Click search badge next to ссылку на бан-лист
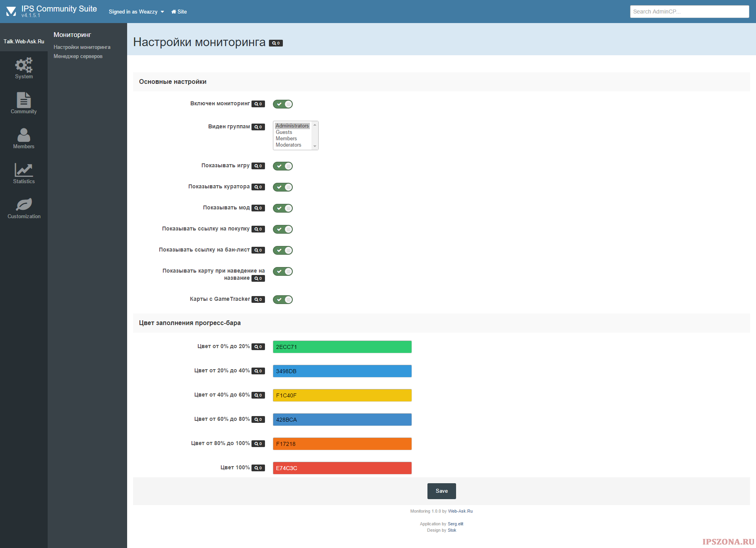This screenshot has width=756, height=548. click(258, 250)
